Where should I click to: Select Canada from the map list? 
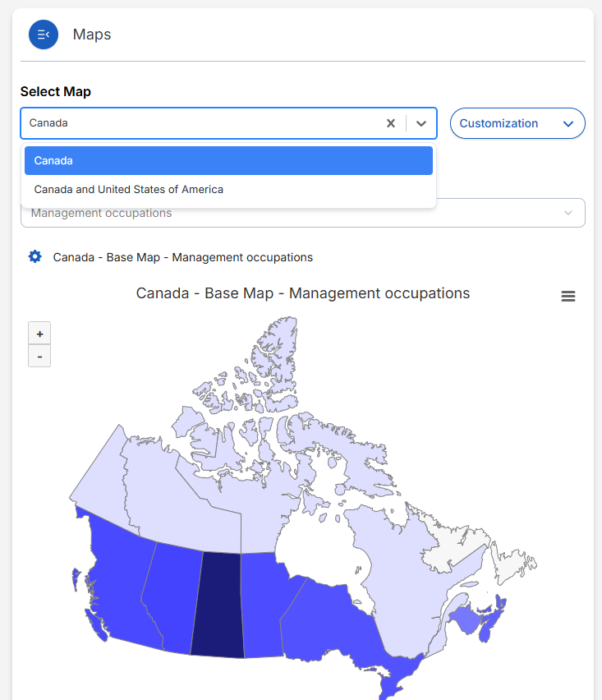click(228, 161)
